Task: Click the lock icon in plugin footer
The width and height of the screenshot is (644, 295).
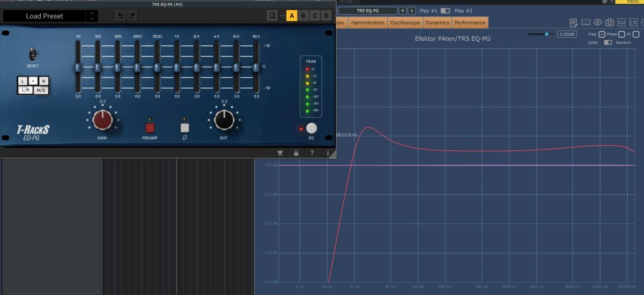Action: pyautogui.click(x=296, y=153)
